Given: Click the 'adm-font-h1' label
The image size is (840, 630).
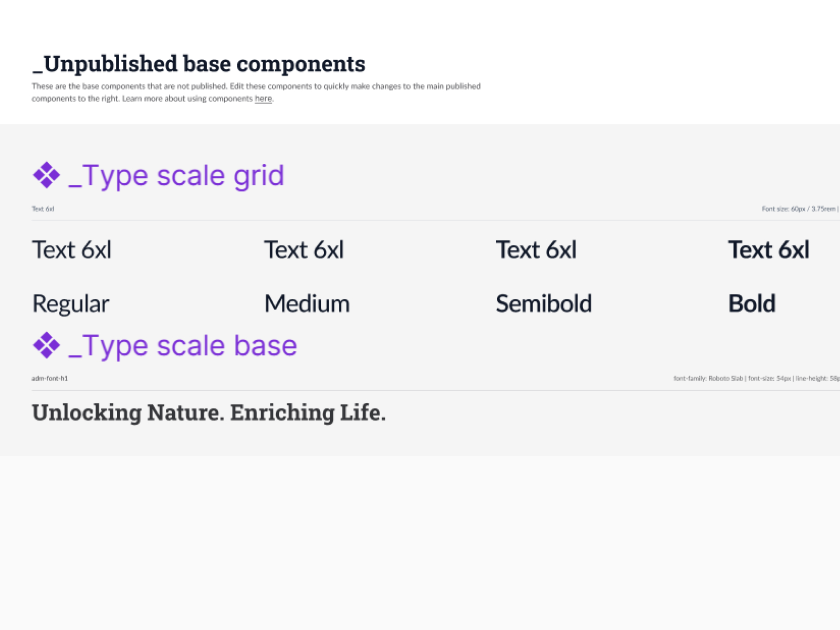Looking at the screenshot, I should [50, 379].
